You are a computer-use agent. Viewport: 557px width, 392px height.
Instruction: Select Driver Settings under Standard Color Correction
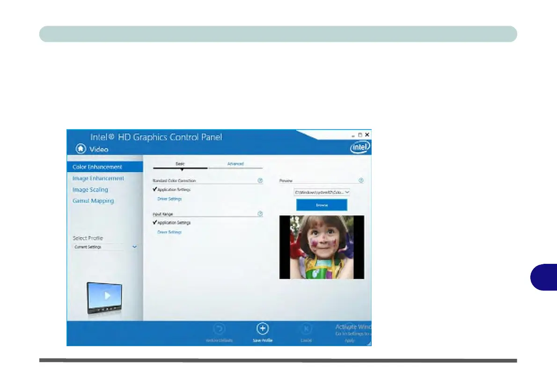[169, 199]
